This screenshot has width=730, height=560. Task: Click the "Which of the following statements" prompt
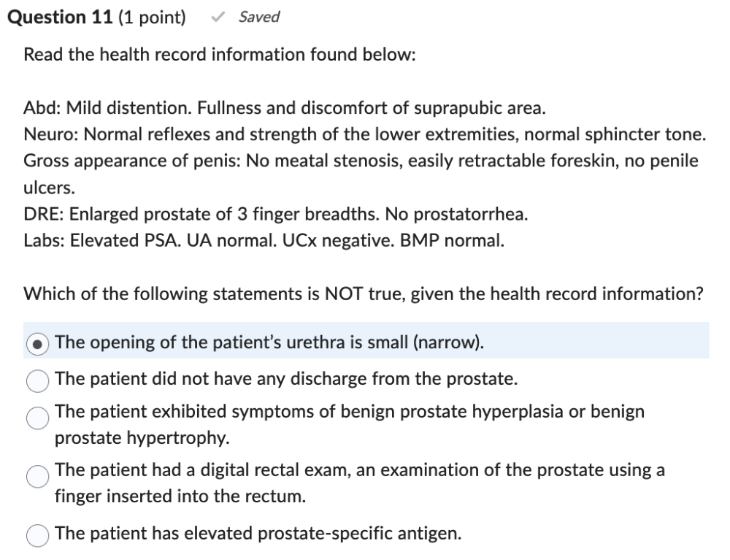pos(363,294)
